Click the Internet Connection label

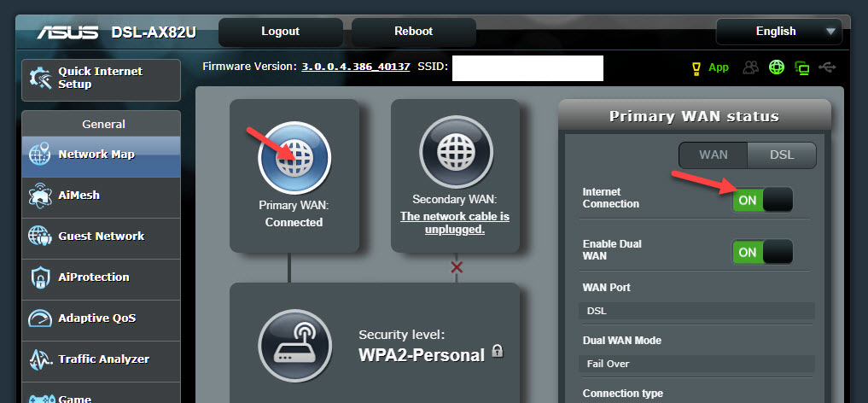tap(610, 197)
